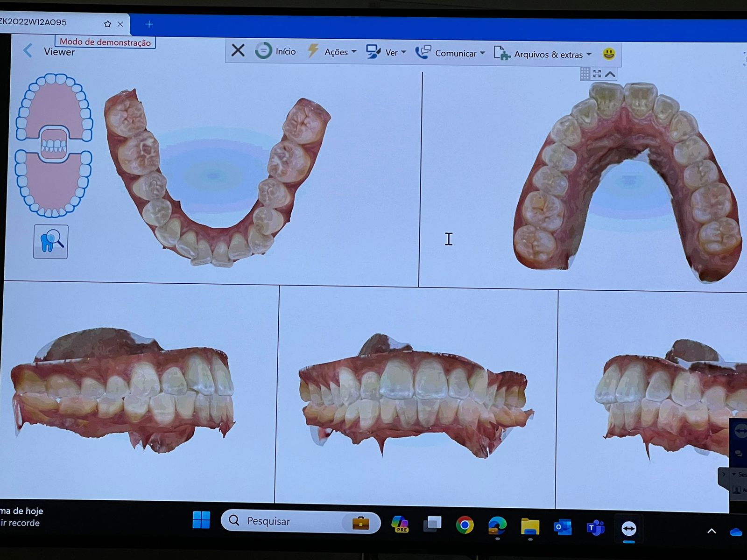The width and height of the screenshot is (747, 560).
Task: Open Task View from the taskbar
Action: tap(432, 524)
